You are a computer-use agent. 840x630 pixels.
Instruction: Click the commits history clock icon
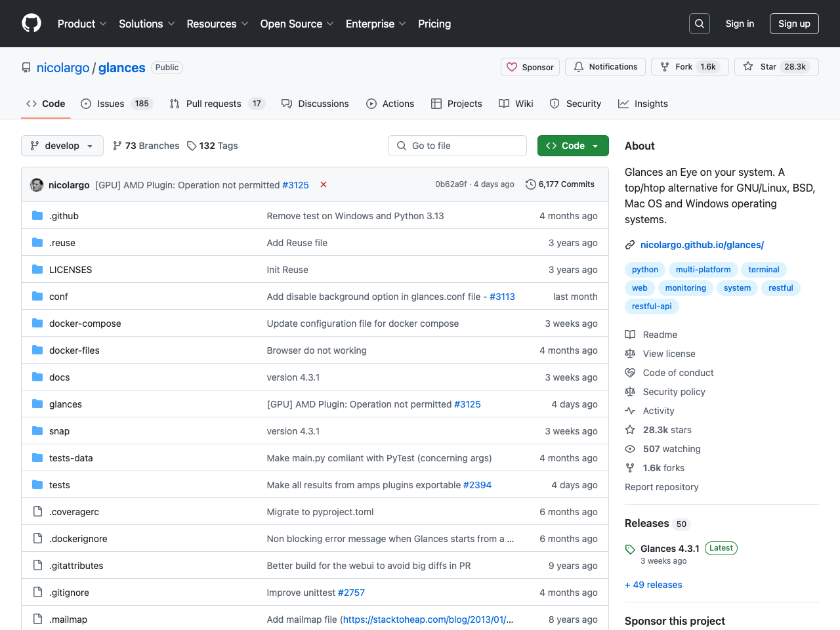(530, 184)
